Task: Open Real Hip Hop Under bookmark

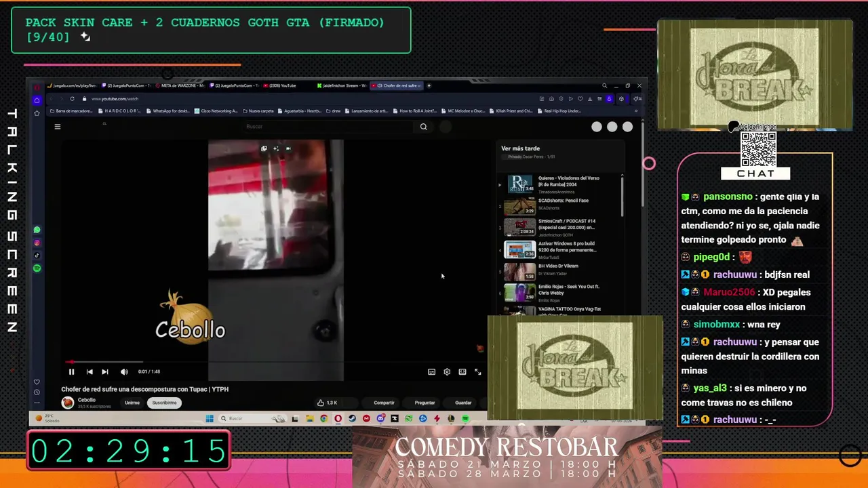Action: coord(559,110)
